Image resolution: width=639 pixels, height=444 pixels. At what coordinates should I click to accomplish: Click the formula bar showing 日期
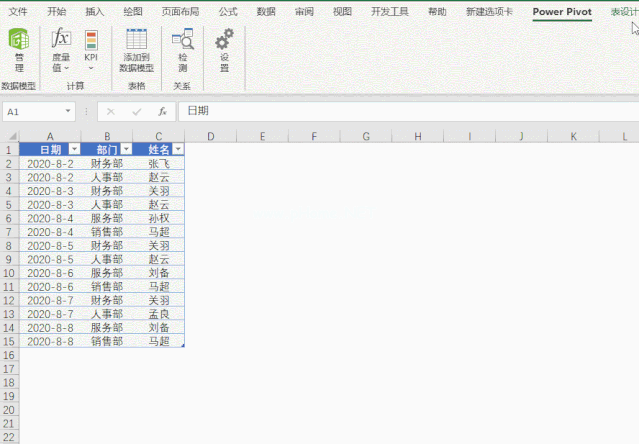pos(400,111)
